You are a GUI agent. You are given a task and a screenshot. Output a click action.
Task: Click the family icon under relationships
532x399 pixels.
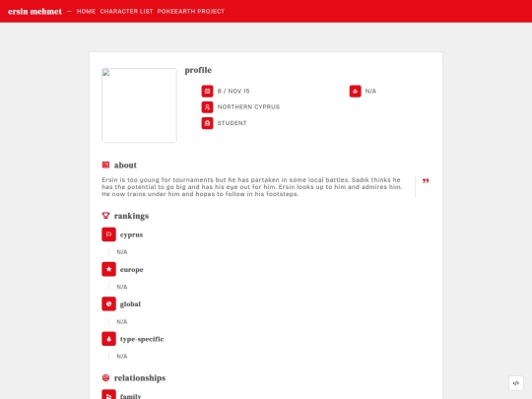click(x=108, y=395)
